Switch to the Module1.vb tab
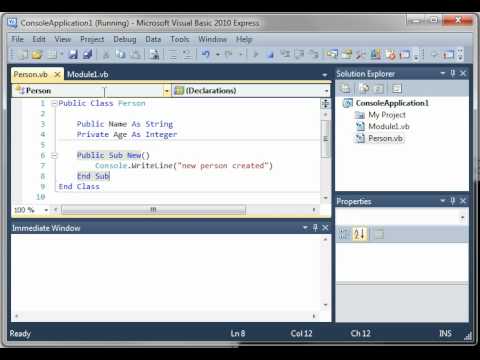 (x=88, y=74)
